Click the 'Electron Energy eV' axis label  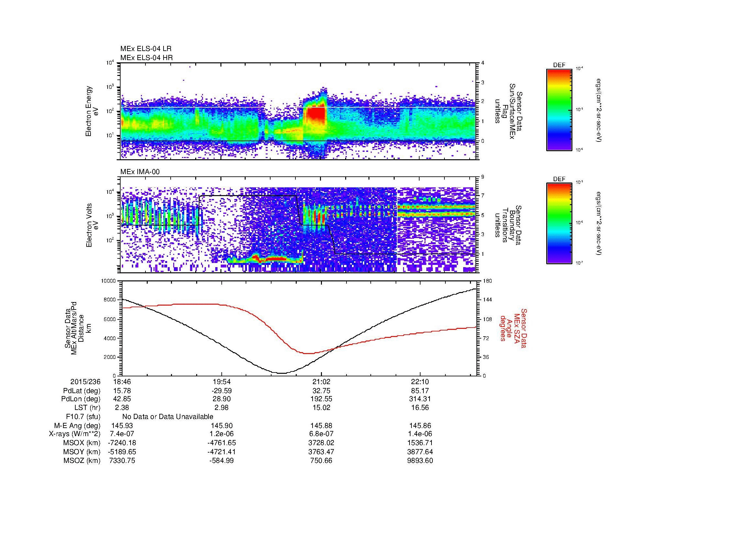92,111
